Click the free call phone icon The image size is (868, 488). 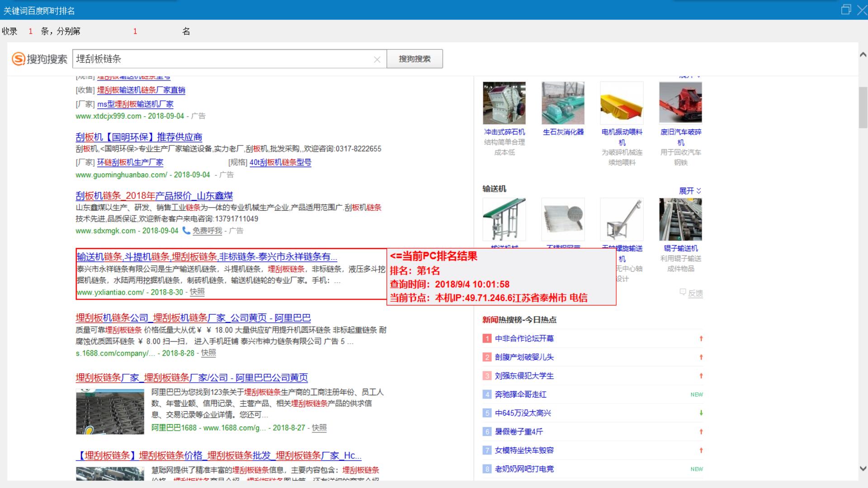[x=186, y=230]
